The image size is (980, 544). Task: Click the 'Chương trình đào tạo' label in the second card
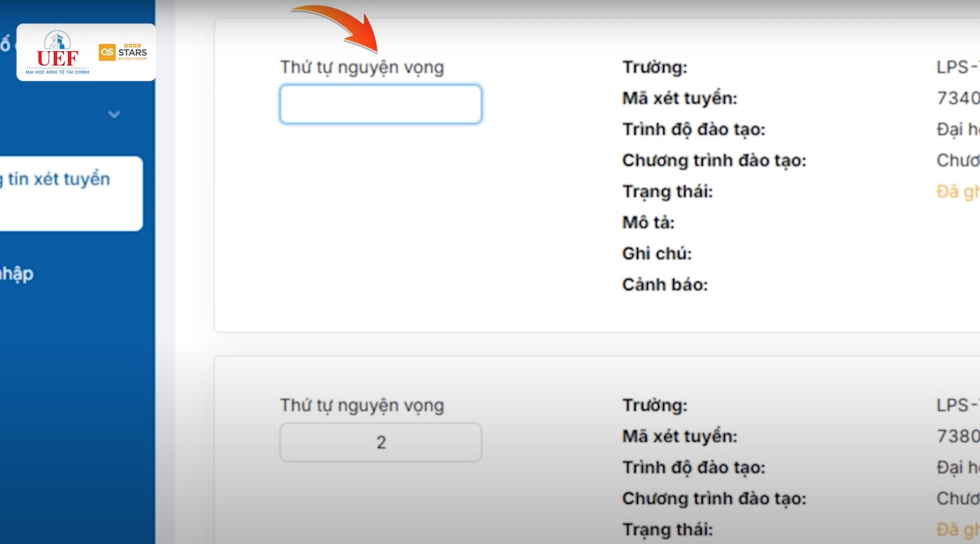[x=714, y=499]
